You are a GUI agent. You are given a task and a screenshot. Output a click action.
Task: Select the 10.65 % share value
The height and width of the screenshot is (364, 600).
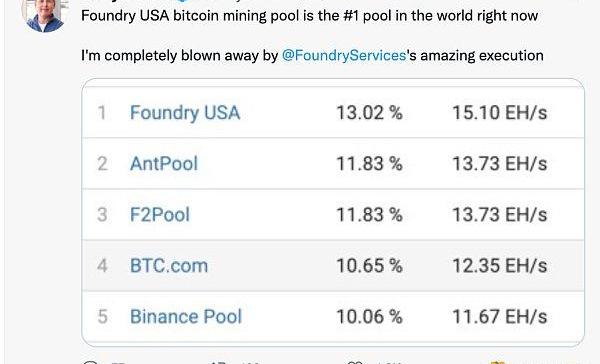point(369,266)
